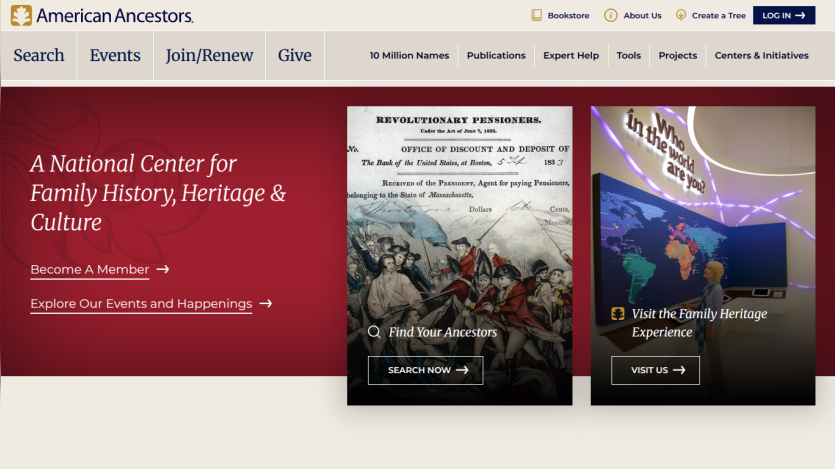Open Centers & Initiatives
This screenshot has width=835, height=469.
762,55
